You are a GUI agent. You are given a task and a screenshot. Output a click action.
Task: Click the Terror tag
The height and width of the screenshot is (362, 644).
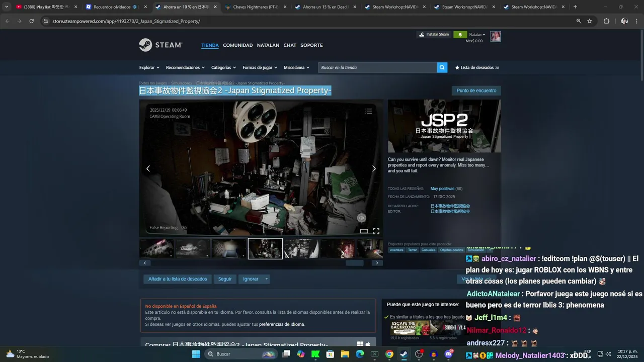(413, 250)
